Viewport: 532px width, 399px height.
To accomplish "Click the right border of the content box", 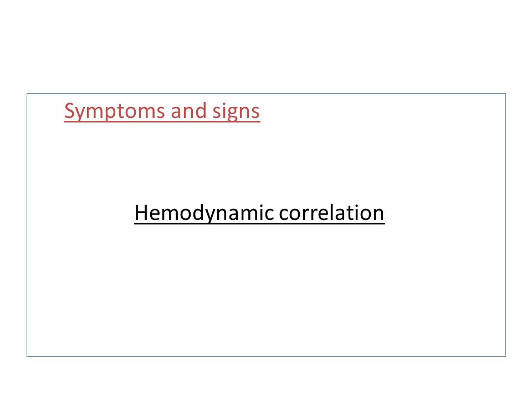I will tap(505, 225).
